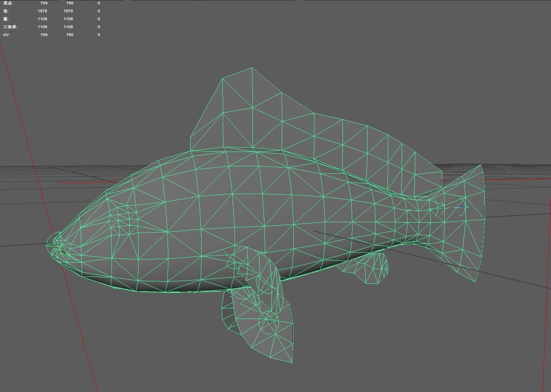This screenshot has height=392, width=551.
Task: Click the 0 value in the 三角形 row
Action: click(99, 27)
